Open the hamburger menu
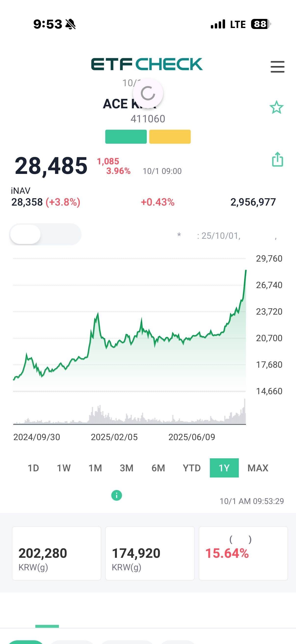Image resolution: width=296 pixels, height=644 pixels. click(277, 67)
